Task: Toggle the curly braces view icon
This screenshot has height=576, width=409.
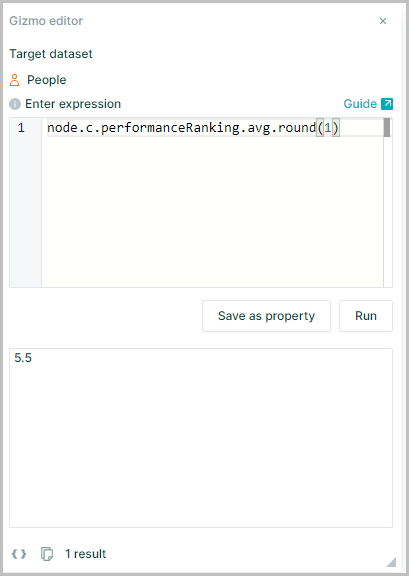Action: (x=19, y=554)
